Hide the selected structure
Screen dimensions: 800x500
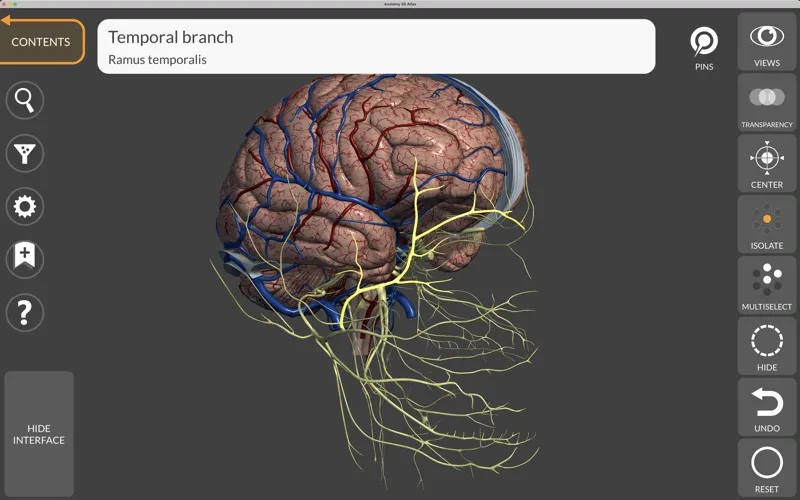click(x=767, y=345)
